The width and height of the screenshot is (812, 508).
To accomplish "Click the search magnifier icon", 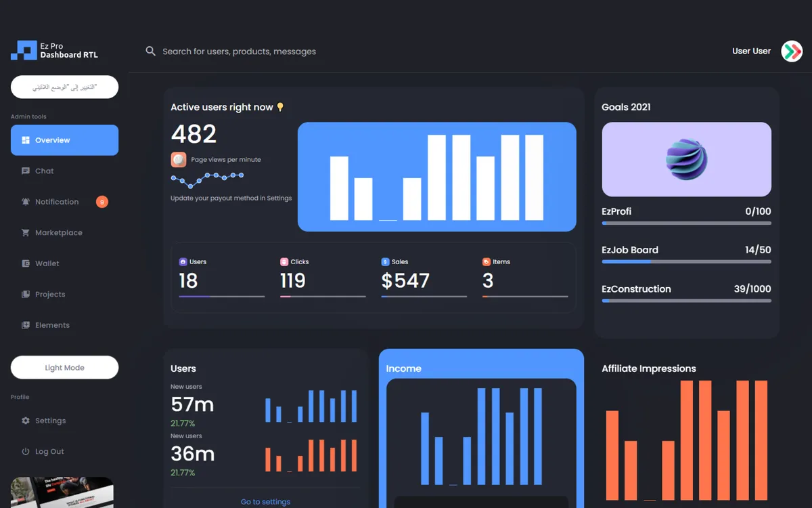I will (x=151, y=51).
